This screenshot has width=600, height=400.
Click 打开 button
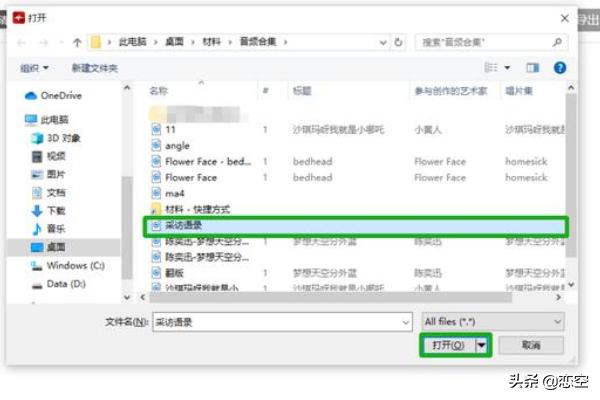[x=448, y=345]
